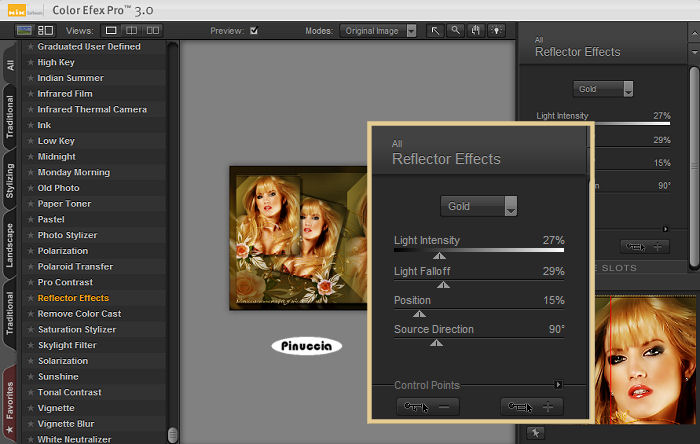
Task: Mark Photo Stylizer as a favorite
Action: pyautogui.click(x=30, y=235)
